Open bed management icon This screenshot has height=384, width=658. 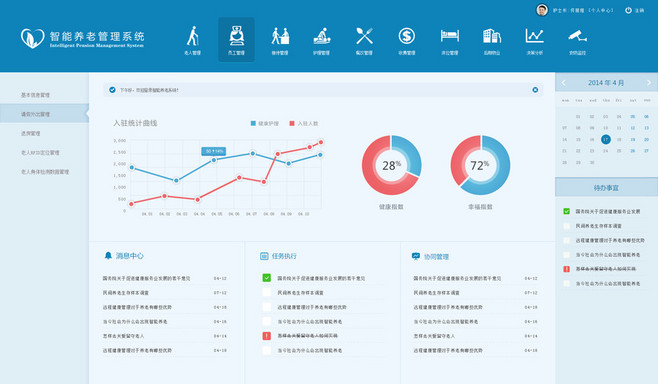[x=449, y=36]
